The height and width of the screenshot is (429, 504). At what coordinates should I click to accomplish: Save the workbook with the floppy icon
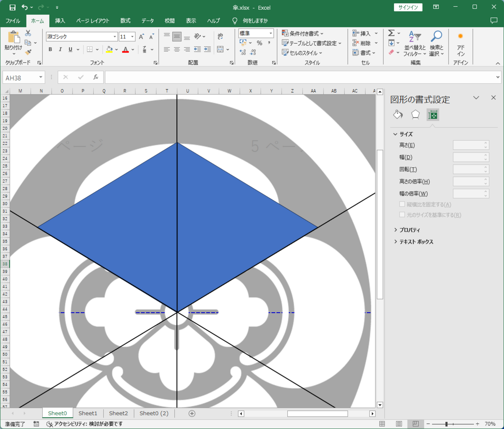click(13, 8)
